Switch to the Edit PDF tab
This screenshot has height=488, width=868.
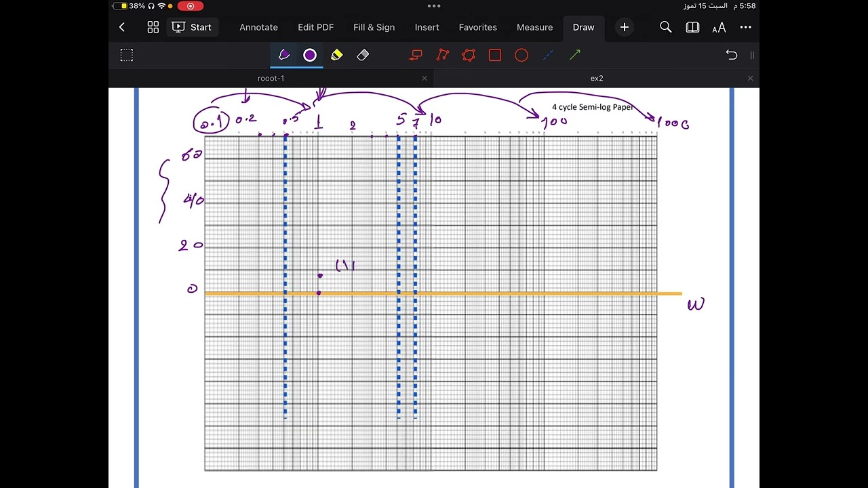[x=315, y=27]
